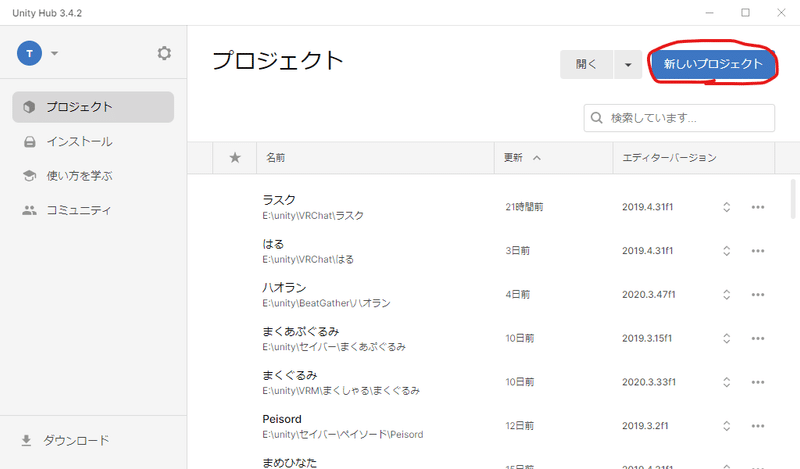The image size is (800, 469).
Task: Change editor version for まくあぷぐるみ
Action: click(727, 338)
